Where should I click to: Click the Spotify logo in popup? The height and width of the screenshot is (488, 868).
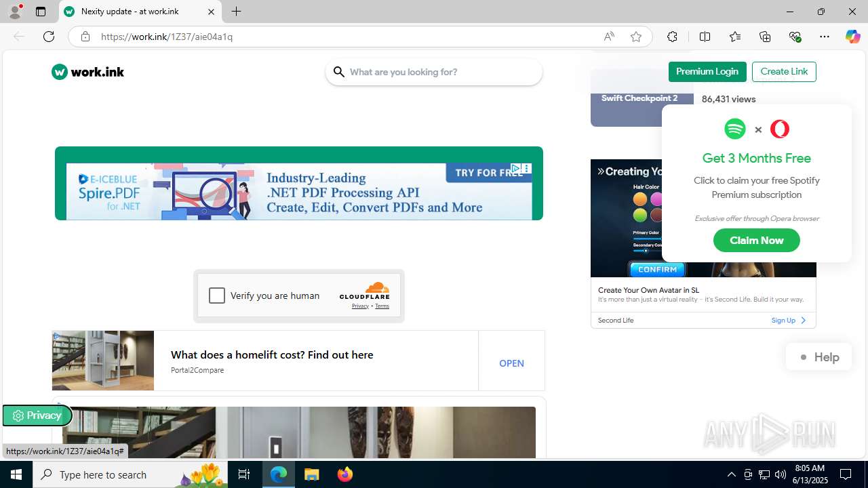734,129
